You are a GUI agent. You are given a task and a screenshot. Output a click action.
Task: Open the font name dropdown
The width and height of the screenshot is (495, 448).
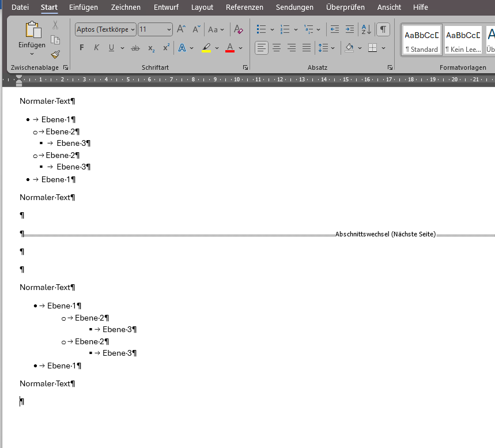click(x=133, y=29)
